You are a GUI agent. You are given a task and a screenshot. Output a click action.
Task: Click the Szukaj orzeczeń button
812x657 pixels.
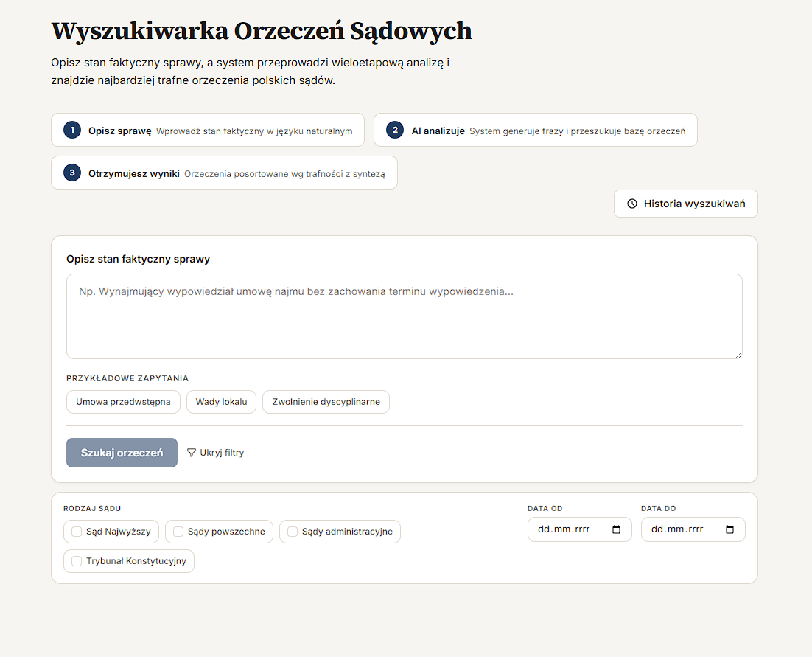(122, 452)
